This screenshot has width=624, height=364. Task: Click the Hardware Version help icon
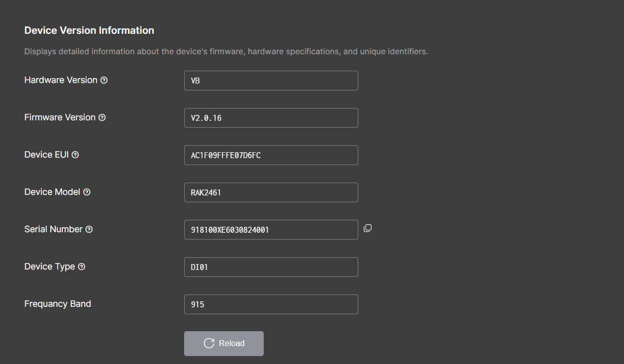point(104,80)
